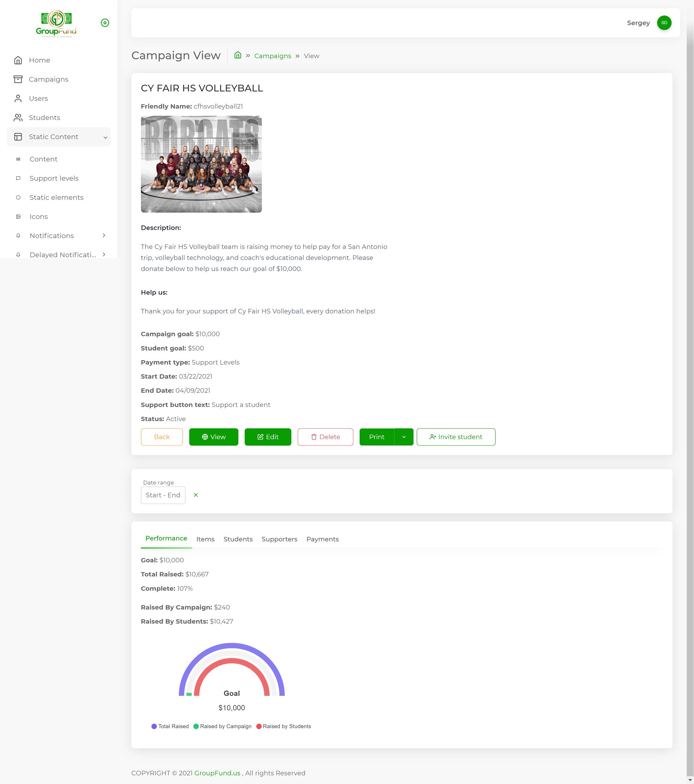Clear date range with X icon
The image size is (694, 784).
click(196, 495)
